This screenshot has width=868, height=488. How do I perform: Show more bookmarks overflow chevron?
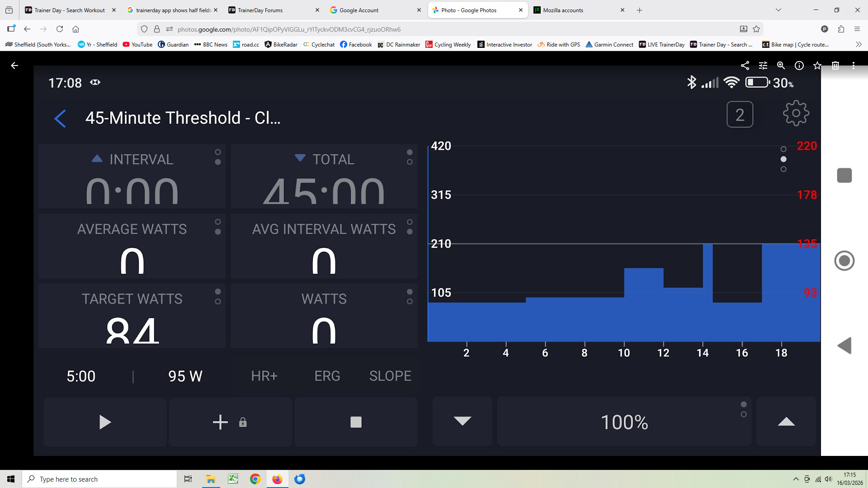click(x=859, y=44)
